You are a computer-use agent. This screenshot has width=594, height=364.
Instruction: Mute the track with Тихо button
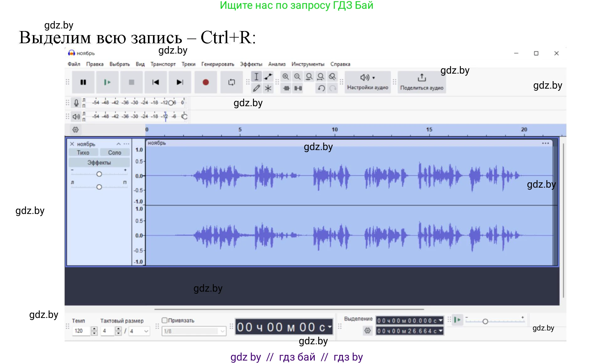click(x=83, y=153)
